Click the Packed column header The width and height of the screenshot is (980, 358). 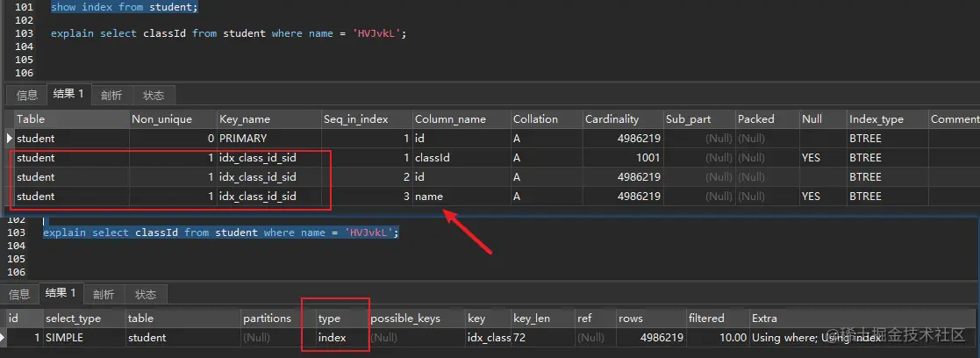[767, 118]
